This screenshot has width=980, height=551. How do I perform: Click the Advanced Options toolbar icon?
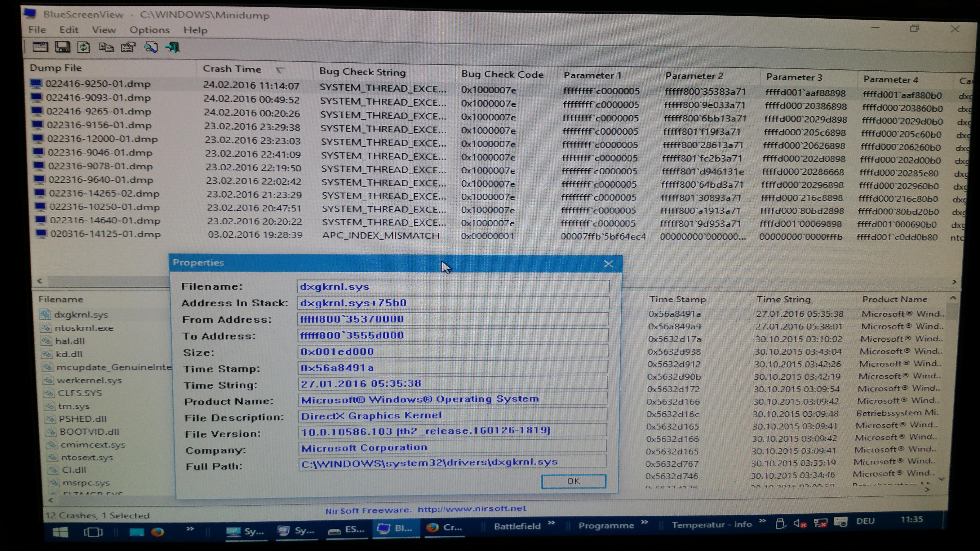coord(40,47)
